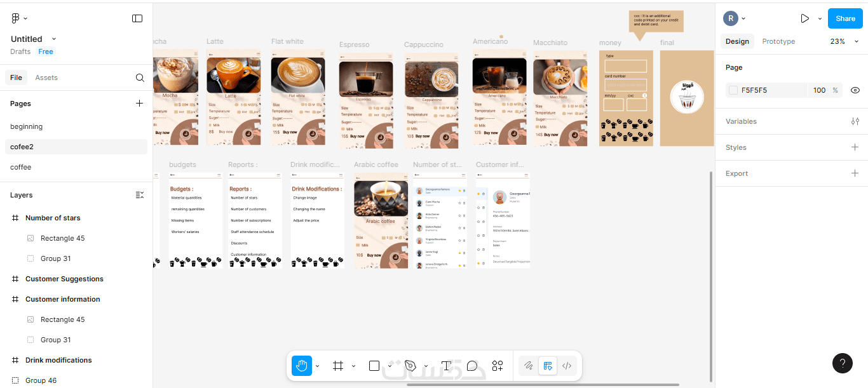Open the coffee page

tap(76, 167)
